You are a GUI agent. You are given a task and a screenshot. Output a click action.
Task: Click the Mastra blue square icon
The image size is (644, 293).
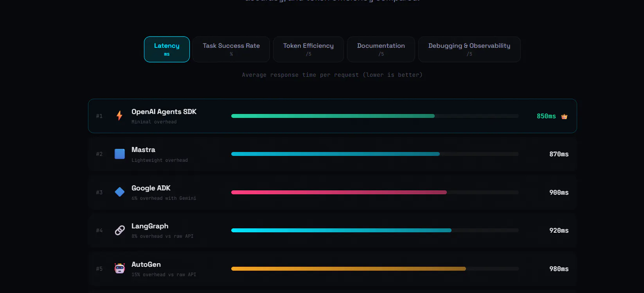pyautogui.click(x=120, y=154)
